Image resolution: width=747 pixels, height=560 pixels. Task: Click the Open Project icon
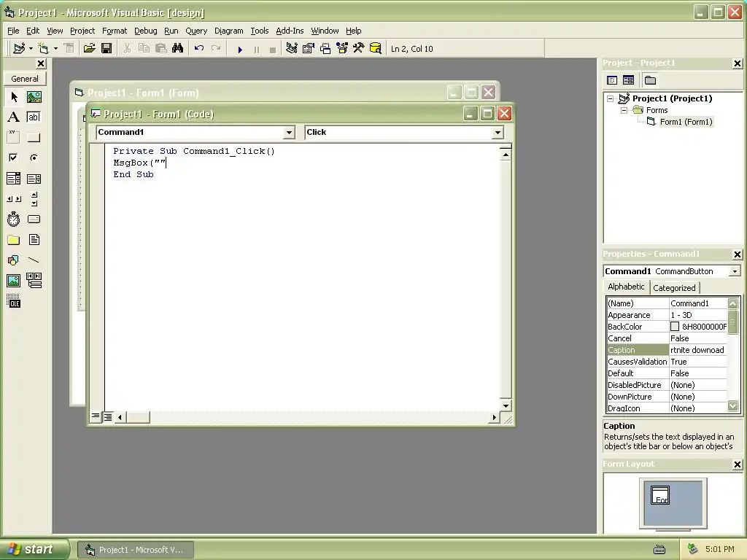89,49
